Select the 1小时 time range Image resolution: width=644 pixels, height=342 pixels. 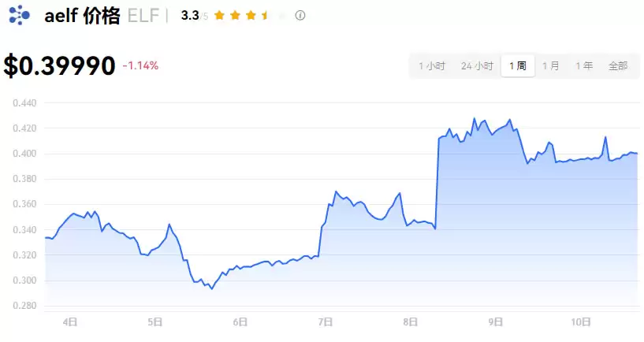[x=432, y=65]
